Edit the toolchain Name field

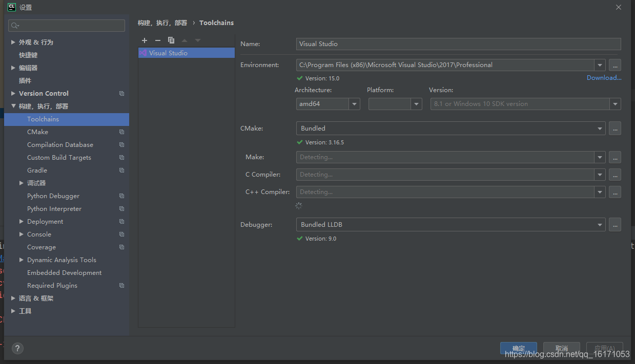459,44
